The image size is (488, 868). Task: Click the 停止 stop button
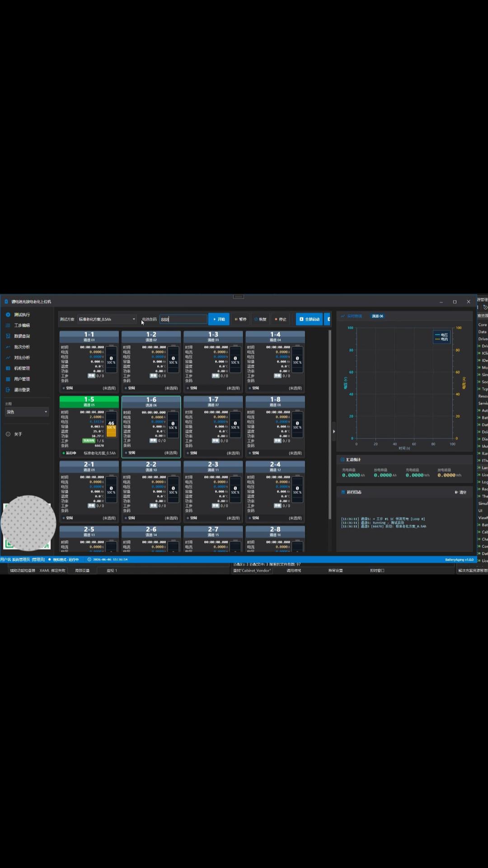point(281,319)
